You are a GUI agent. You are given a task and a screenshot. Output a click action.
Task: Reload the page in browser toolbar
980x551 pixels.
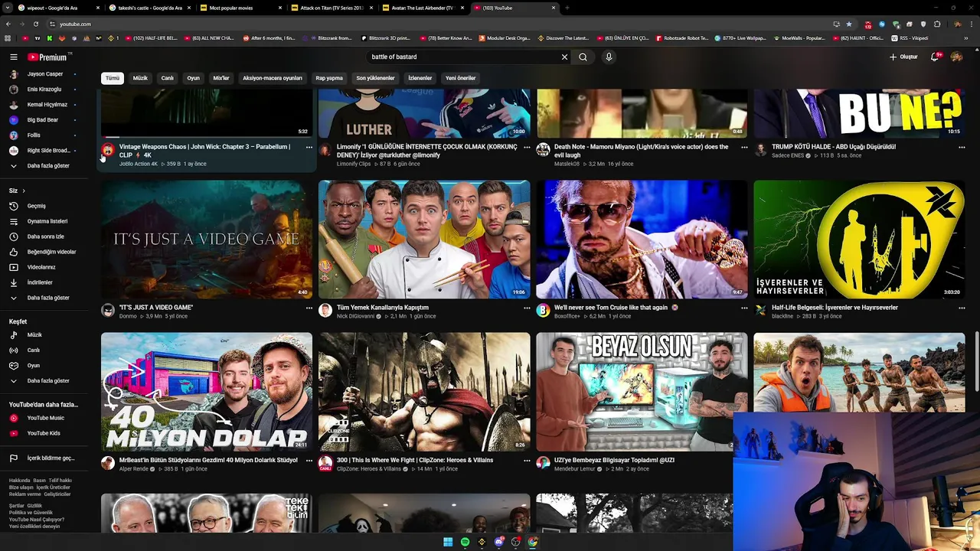(x=36, y=24)
